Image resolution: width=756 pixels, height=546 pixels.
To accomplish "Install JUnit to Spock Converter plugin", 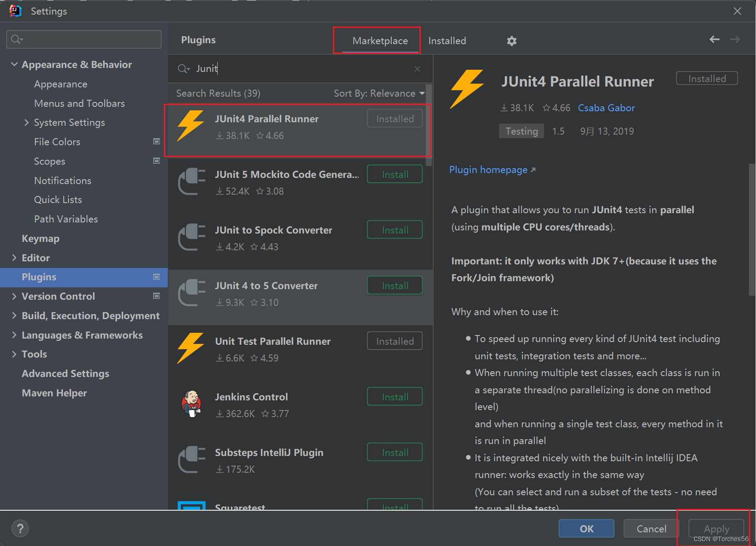I will [x=395, y=230].
